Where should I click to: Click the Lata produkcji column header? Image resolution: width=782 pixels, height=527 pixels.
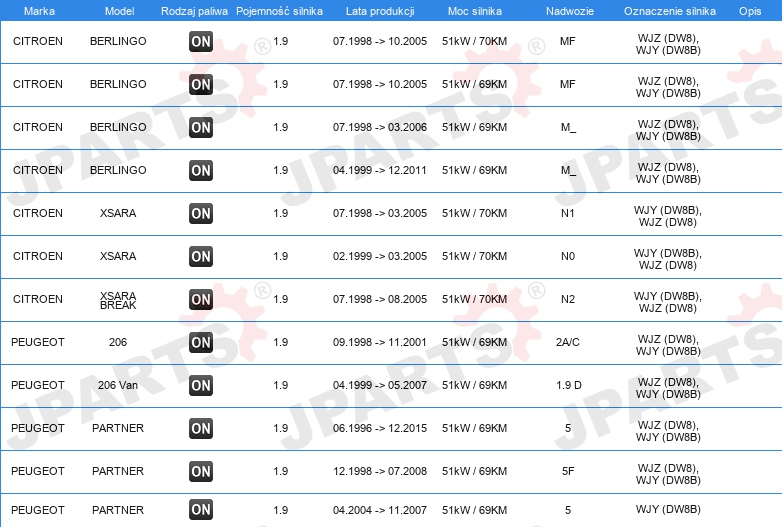click(x=380, y=11)
